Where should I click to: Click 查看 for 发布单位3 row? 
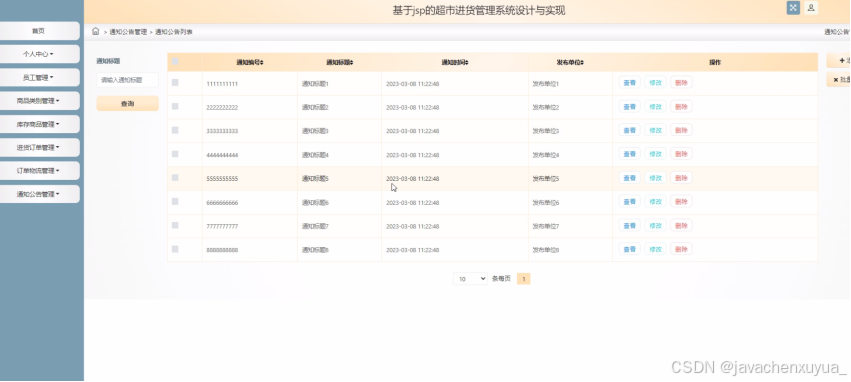[630, 130]
